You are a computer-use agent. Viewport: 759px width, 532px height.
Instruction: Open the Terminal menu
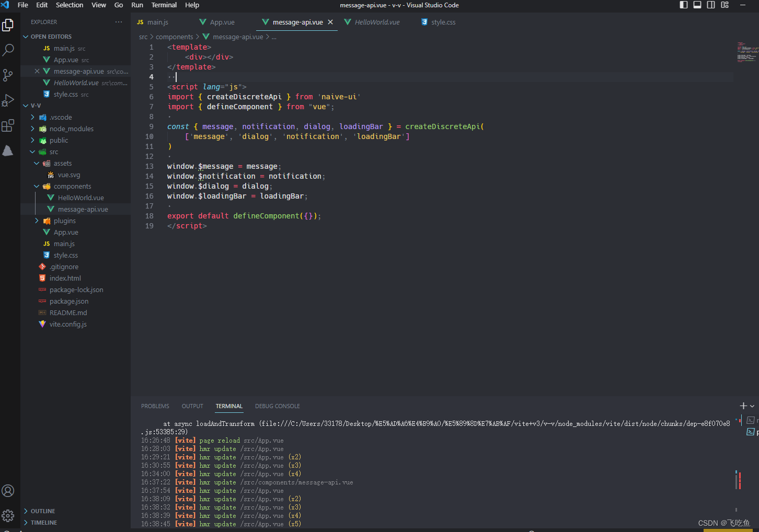point(164,5)
